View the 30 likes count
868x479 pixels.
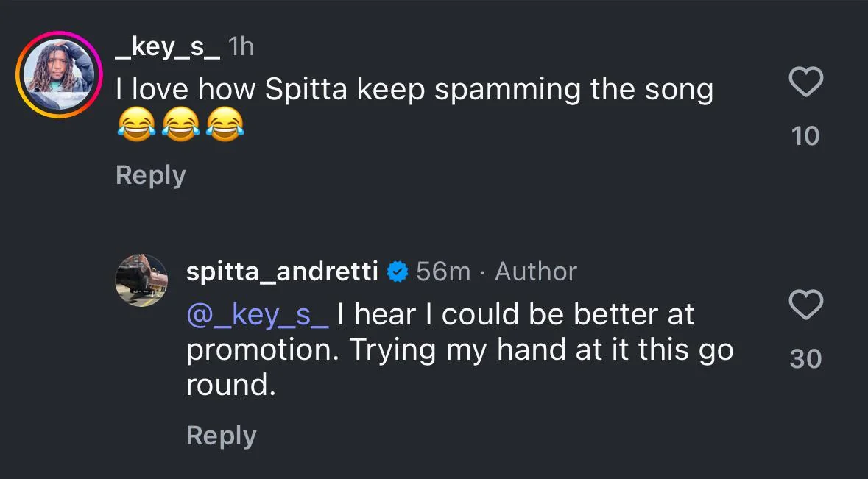805,359
